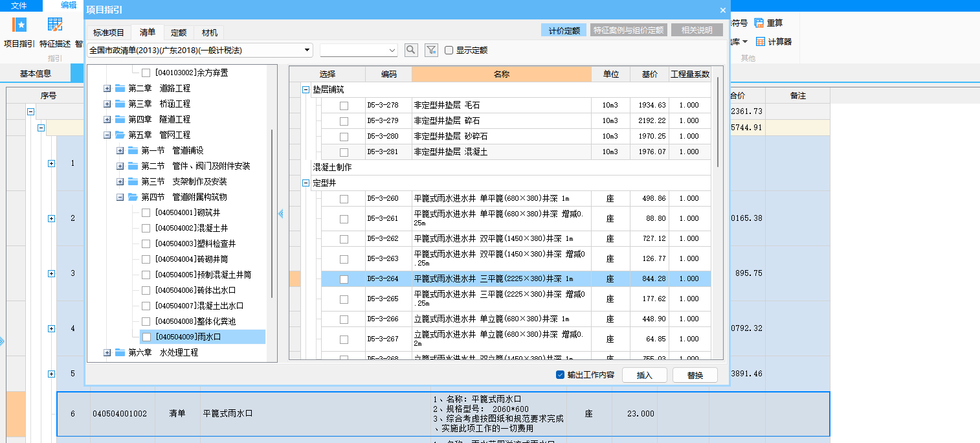The height and width of the screenshot is (443, 980).
Task: Click folder icon of 第五章 管网工程
Action: click(x=120, y=135)
